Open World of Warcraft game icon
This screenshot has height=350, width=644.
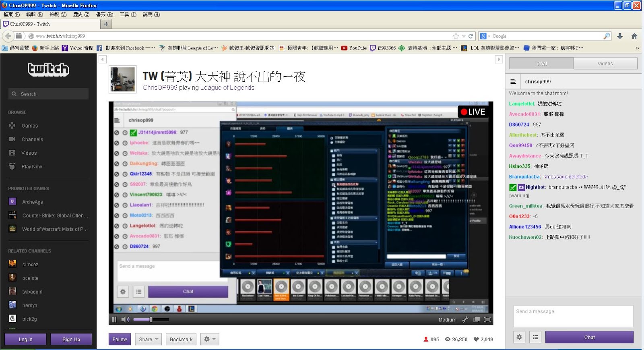coord(12,229)
